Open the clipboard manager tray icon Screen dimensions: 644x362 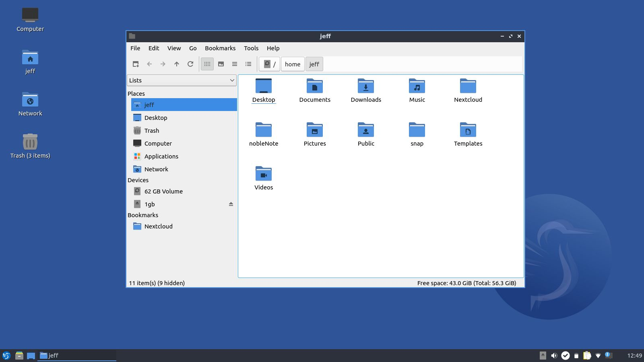pyautogui.click(x=587, y=356)
